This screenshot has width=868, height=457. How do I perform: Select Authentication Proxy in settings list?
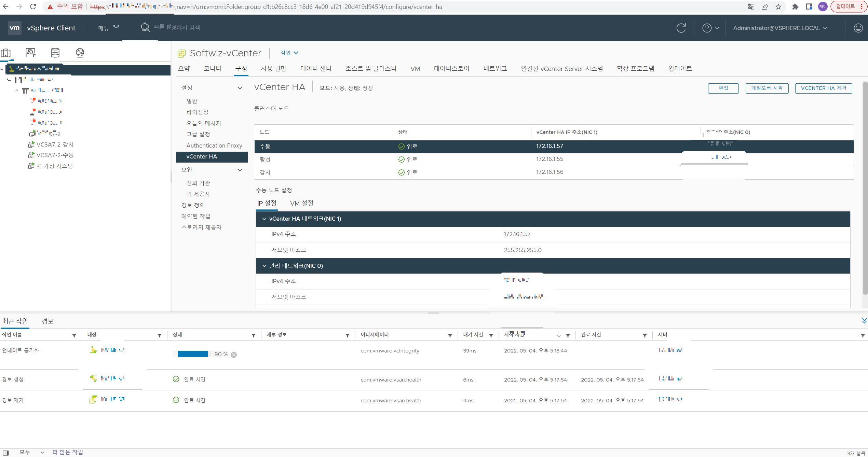pos(214,146)
